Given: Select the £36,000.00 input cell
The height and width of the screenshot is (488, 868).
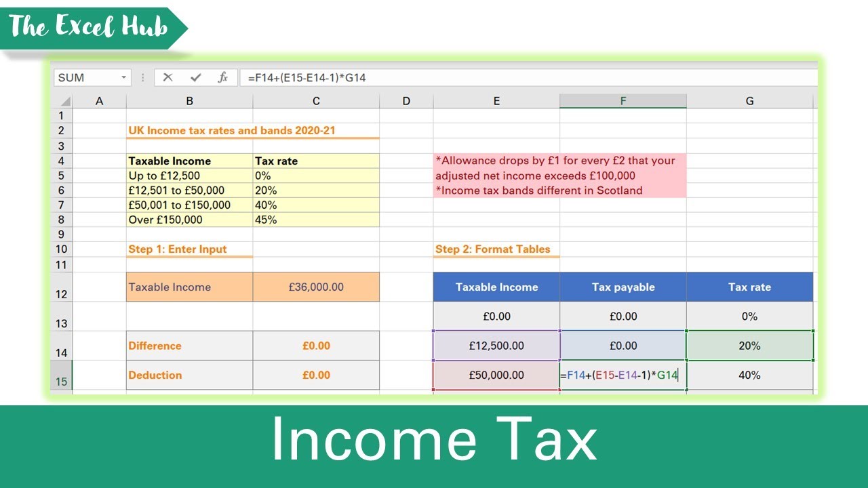Looking at the screenshot, I should [x=316, y=287].
